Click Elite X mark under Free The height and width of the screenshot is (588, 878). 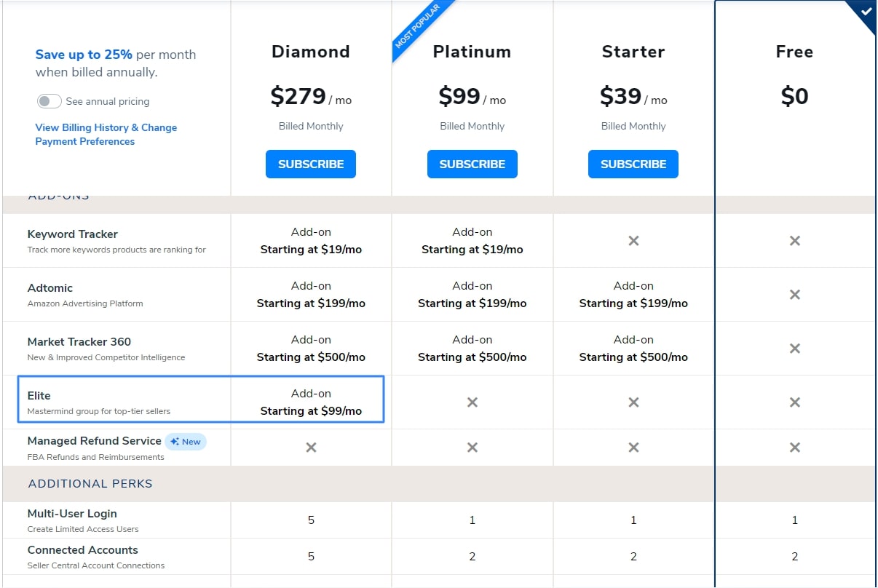point(795,402)
